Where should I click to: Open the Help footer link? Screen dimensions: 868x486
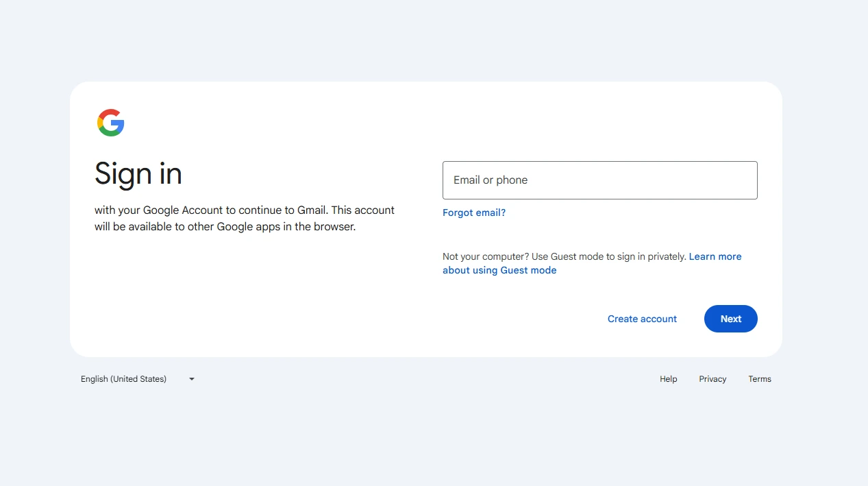click(668, 379)
